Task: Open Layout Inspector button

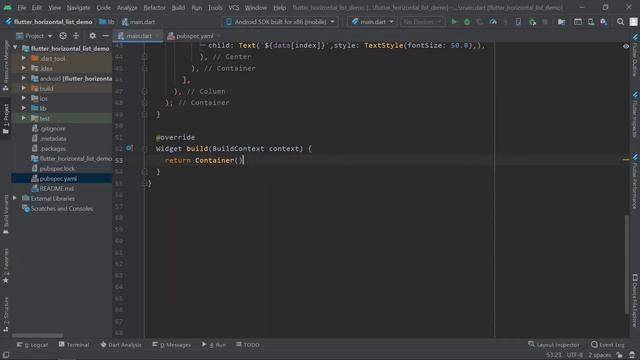Action: pyautogui.click(x=553, y=345)
